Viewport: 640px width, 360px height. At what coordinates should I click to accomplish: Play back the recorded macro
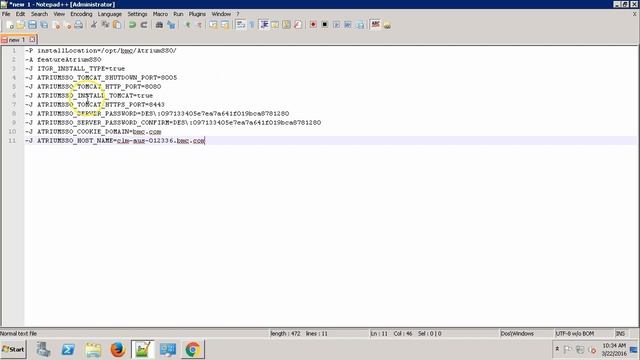pos(336,25)
